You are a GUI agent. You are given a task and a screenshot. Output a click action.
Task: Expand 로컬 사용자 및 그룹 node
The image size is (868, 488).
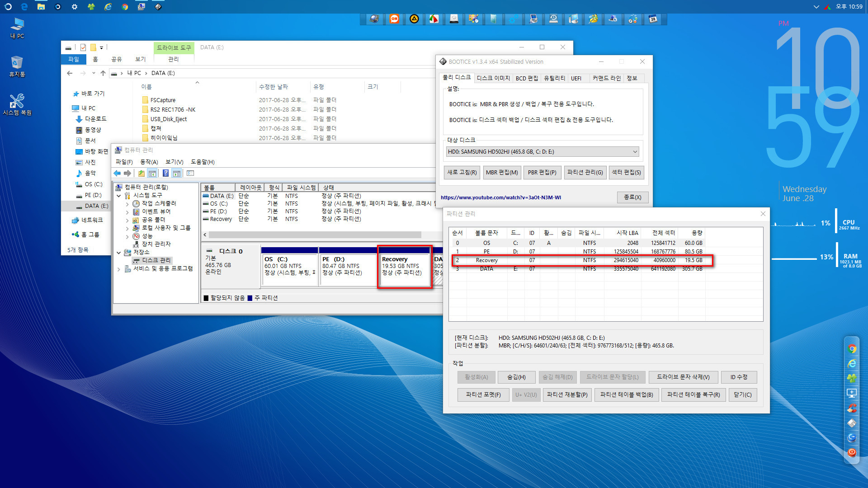click(127, 228)
